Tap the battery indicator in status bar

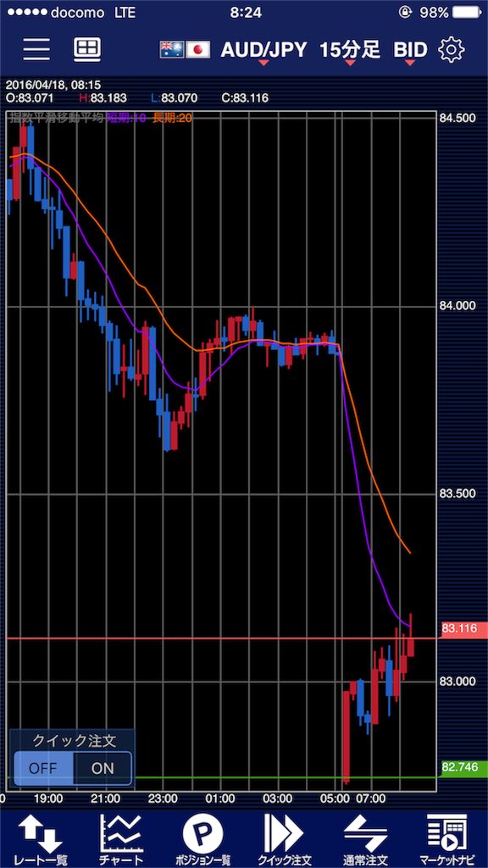click(468, 14)
